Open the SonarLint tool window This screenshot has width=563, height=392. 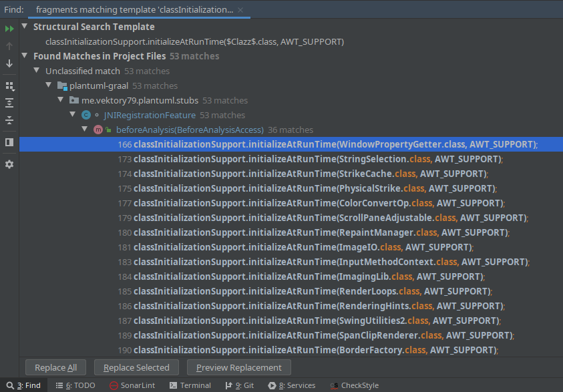coord(132,385)
